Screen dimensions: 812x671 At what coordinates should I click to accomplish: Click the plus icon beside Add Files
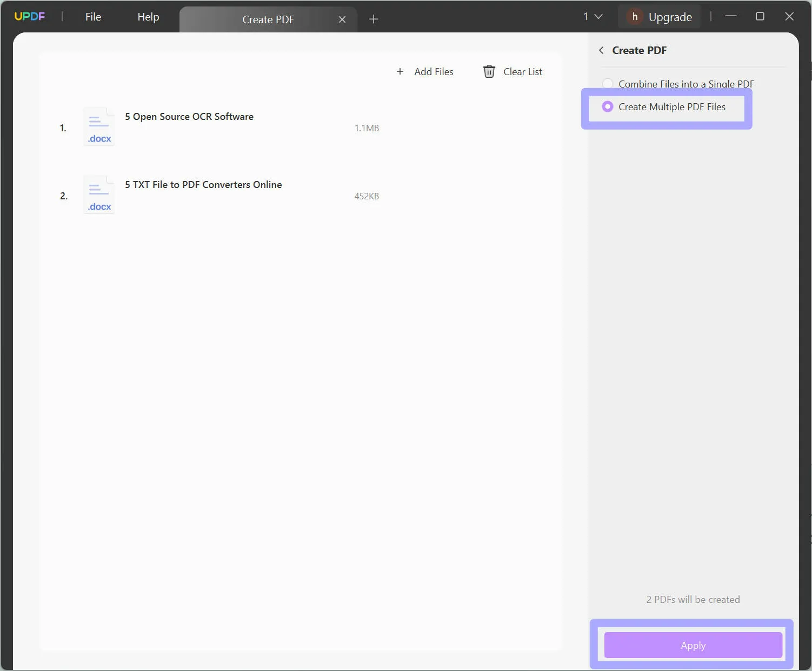[x=400, y=71]
